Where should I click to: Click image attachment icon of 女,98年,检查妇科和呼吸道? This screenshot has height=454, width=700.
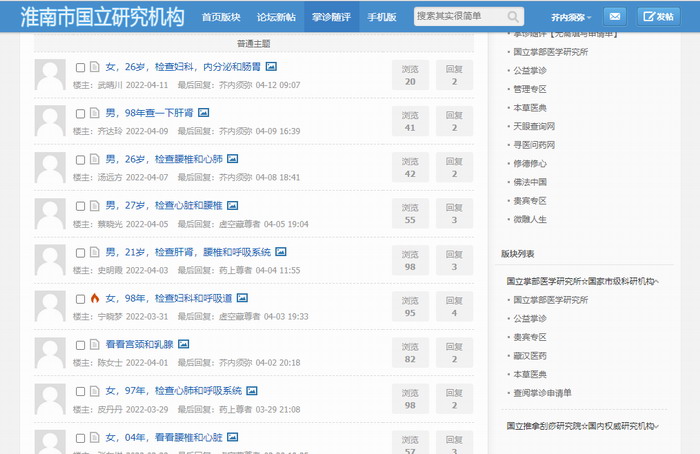[x=242, y=298]
